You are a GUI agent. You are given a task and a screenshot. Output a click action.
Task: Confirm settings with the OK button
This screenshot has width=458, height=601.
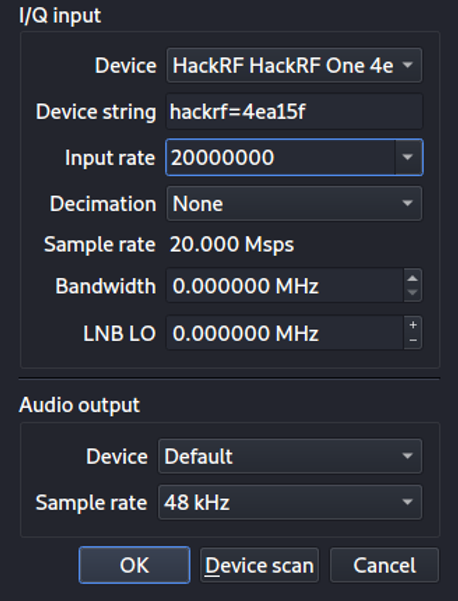134,565
